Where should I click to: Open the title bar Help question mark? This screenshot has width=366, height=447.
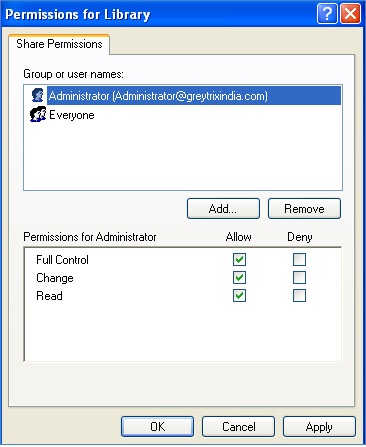[327, 14]
